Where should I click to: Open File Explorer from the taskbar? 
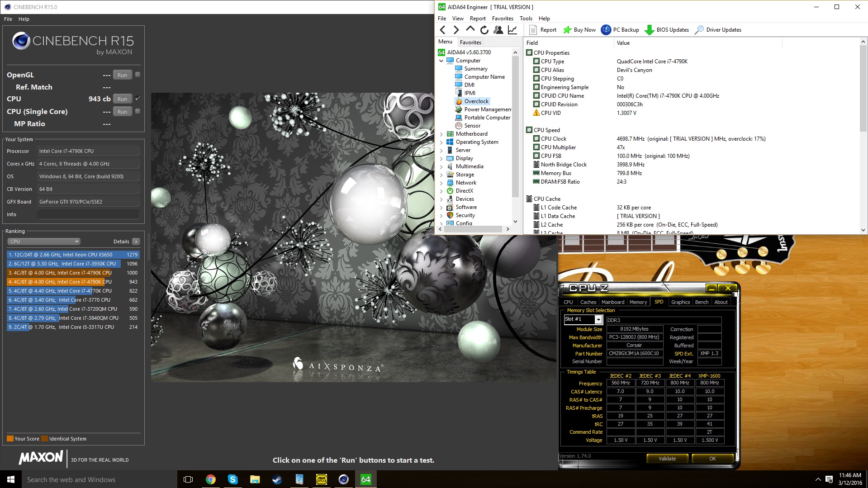click(x=255, y=479)
